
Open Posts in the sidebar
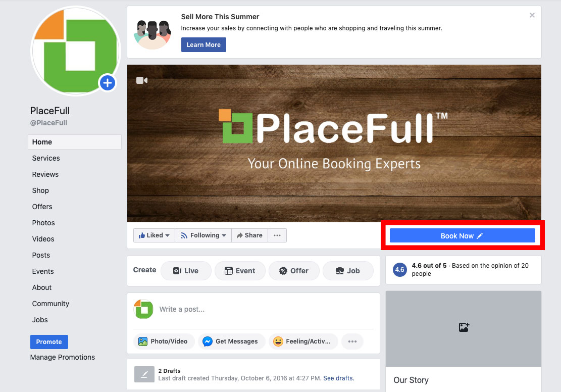click(41, 255)
